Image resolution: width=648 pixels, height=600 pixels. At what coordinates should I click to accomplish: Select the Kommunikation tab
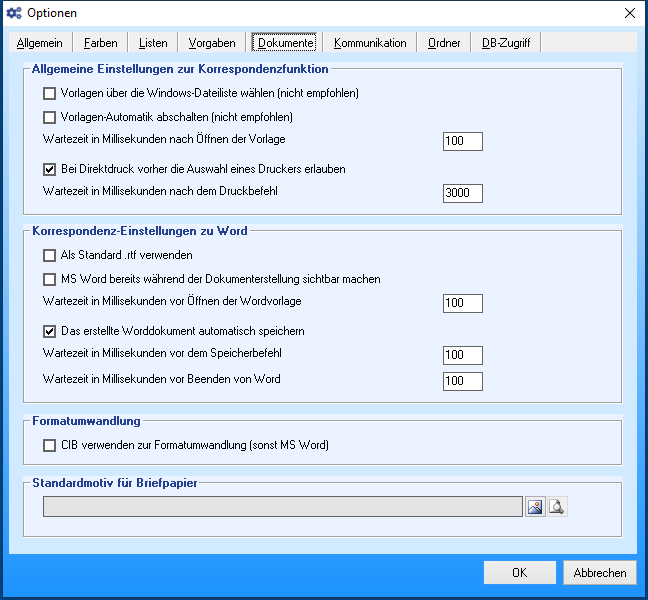370,43
